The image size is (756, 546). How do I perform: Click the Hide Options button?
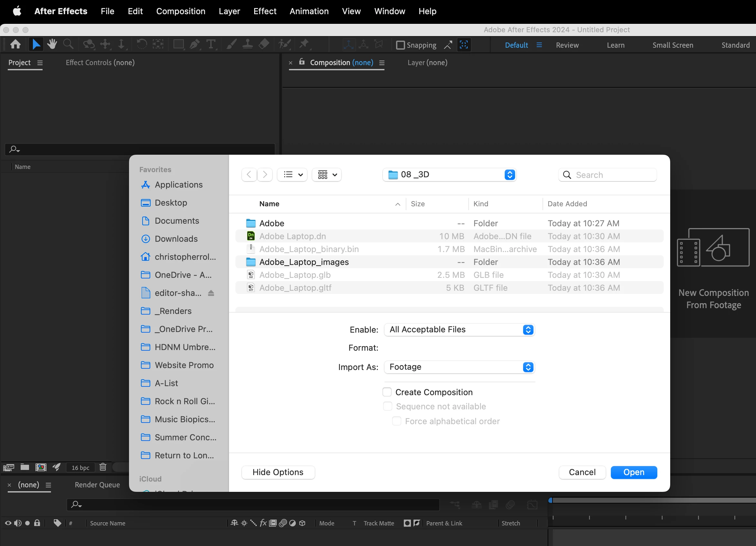(278, 472)
